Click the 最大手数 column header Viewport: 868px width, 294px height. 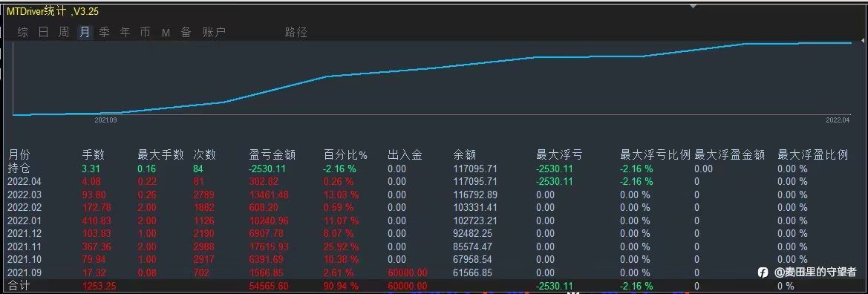[x=160, y=155]
